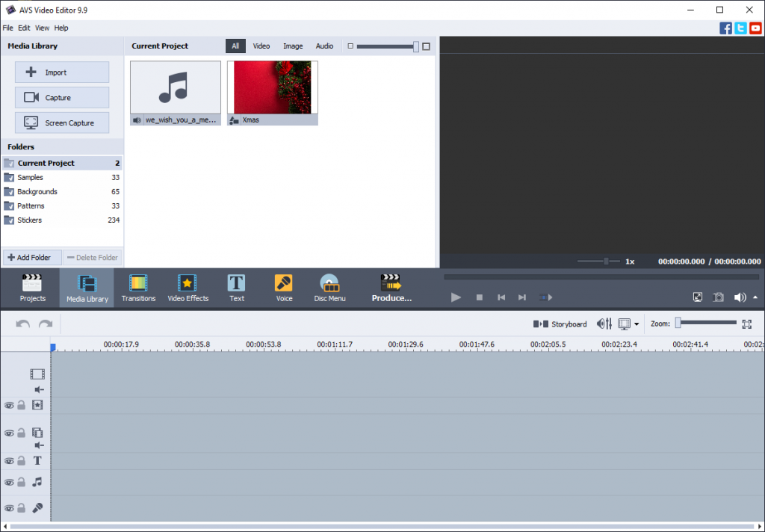Open the preview display options dropdown arrow
The image size is (765, 532).
pyautogui.click(x=637, y=324)
